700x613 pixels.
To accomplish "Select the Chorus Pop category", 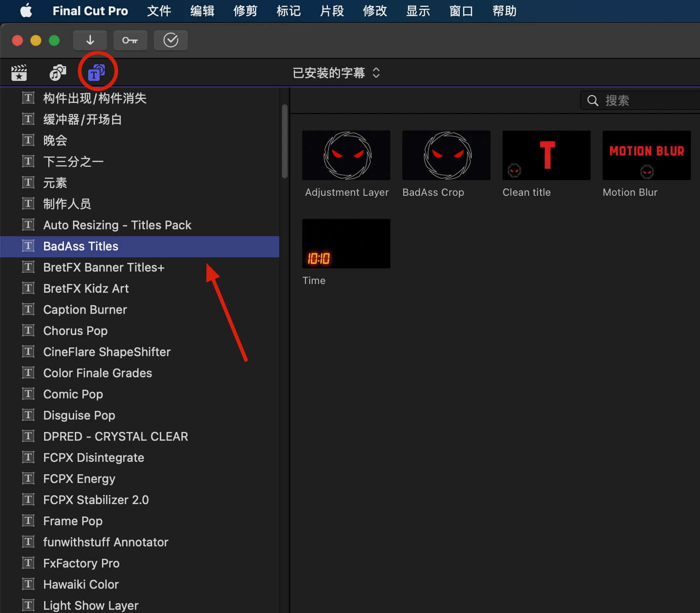I will (x=140, y=330).
